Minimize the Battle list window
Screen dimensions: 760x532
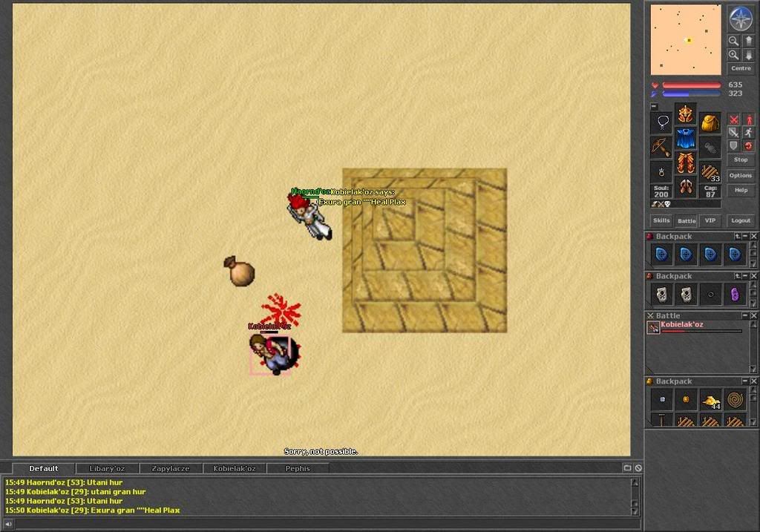745,316
